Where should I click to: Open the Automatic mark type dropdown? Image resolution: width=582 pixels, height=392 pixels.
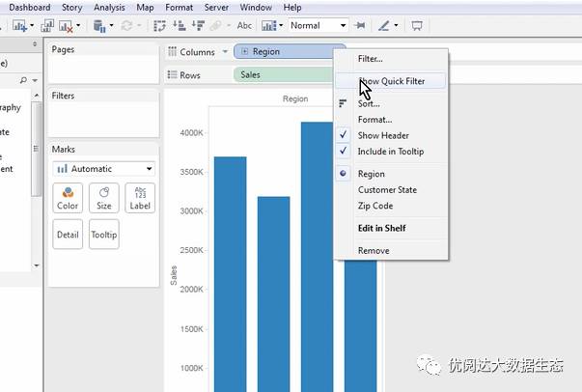coord(104,169)
